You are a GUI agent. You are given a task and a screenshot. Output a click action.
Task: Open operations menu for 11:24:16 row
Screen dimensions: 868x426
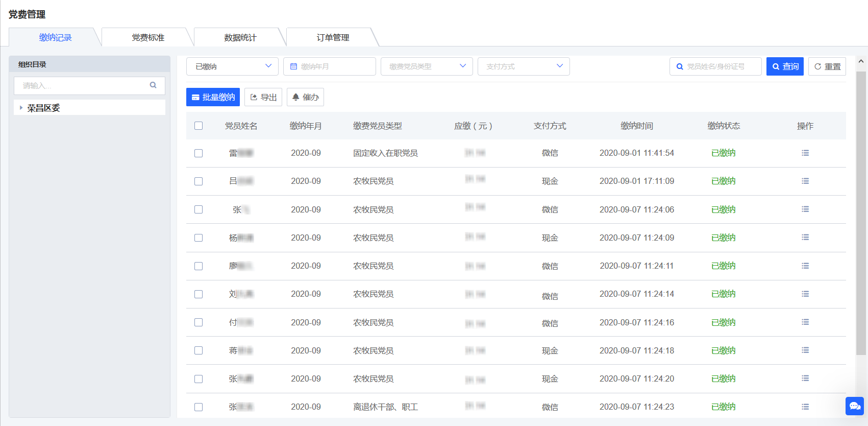click(x=805, y=322)
